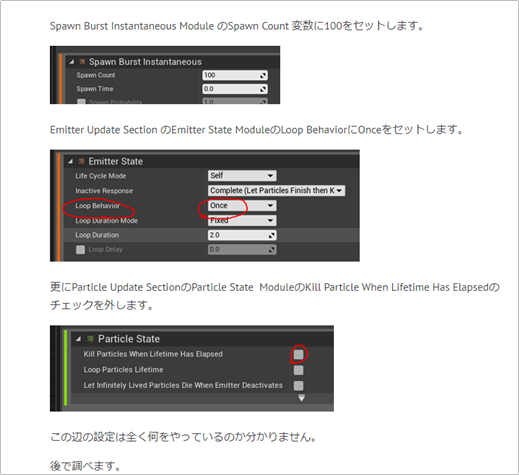
Task: Click the Particle State module icon
Action: 90,339
